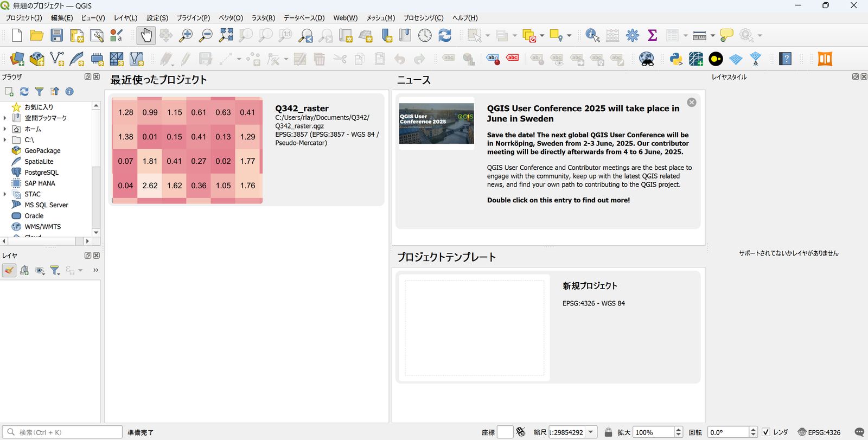This screenshot has width=868, height=440.
Task: Toggle the render (レンダ) checkbox
Action: (765, 432)
